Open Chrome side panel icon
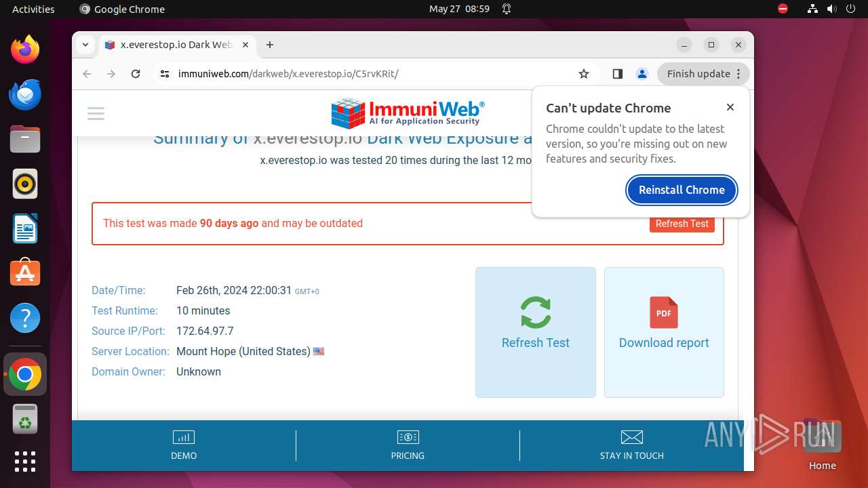The image size is (868, 488). (617, 74)
